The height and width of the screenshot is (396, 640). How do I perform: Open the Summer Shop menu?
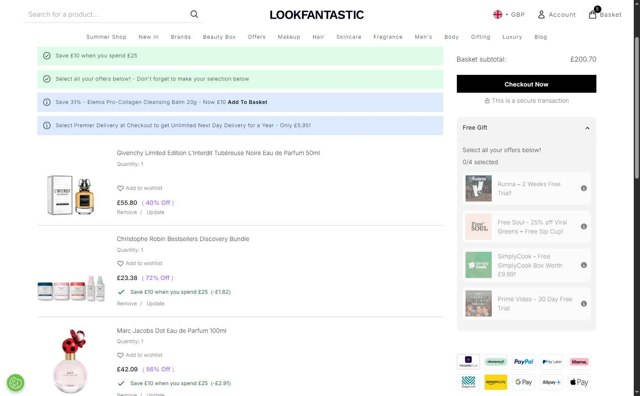point(106,37)
